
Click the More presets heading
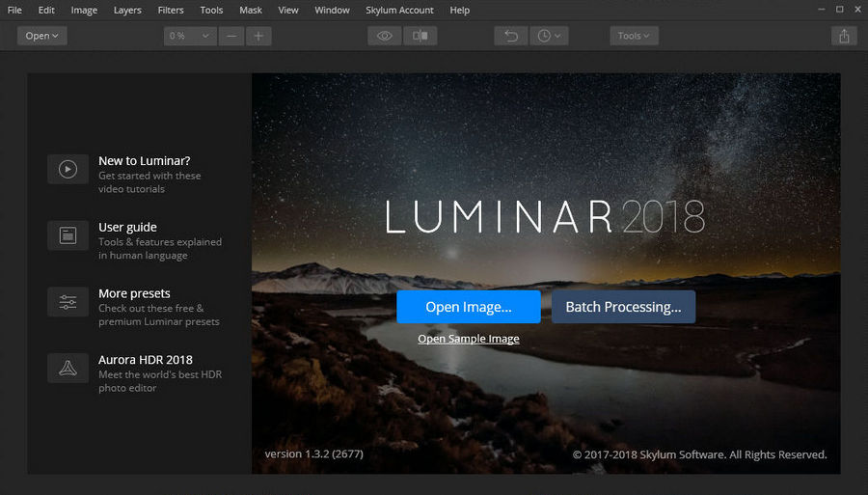click(x=134, y=293)
